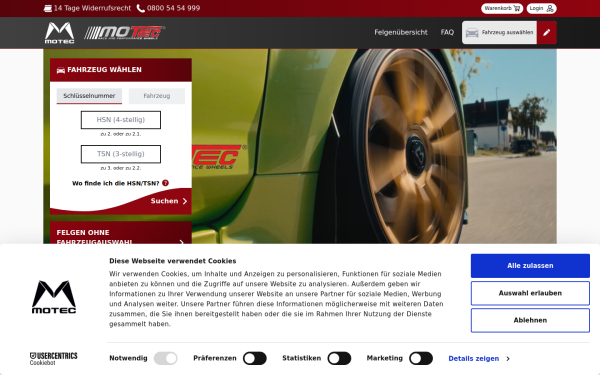Click the MOTEC race wheels wordmark logo

[124, 33]
